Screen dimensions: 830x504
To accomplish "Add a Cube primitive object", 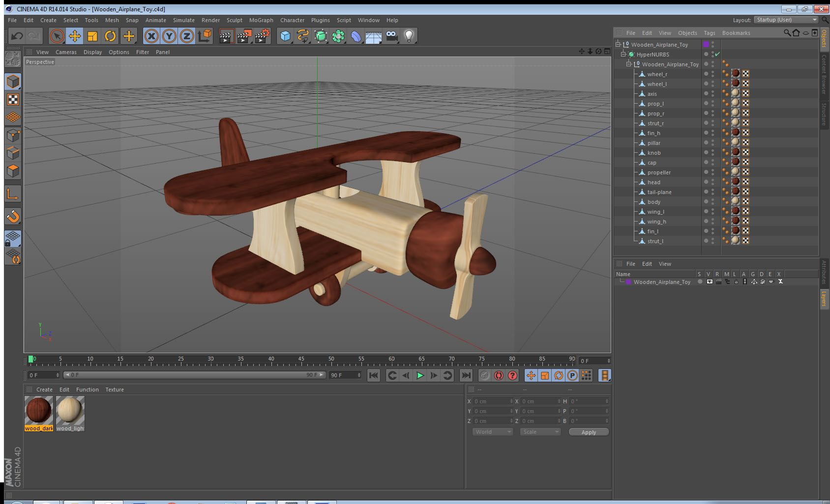I will coord(286,36).
